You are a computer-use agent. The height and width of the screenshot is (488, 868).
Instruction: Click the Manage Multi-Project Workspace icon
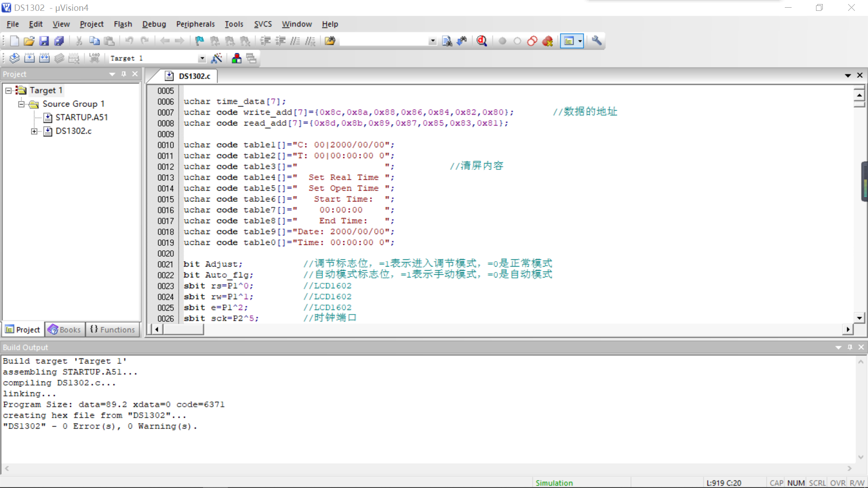tap(251, 58)
